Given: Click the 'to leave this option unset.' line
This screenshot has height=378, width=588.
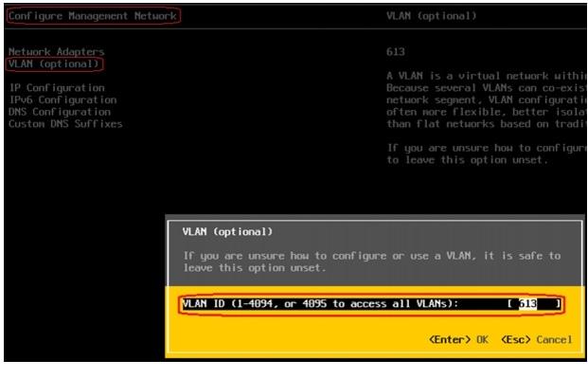Looking at the screenshot, I should [467, 160].
